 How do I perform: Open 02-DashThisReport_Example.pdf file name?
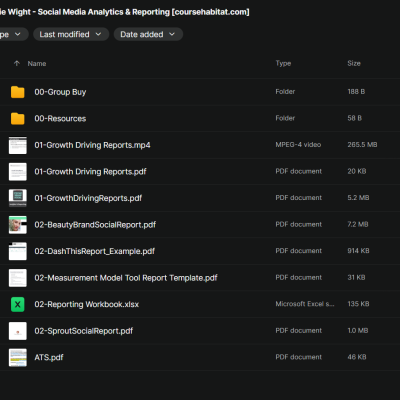95,251
